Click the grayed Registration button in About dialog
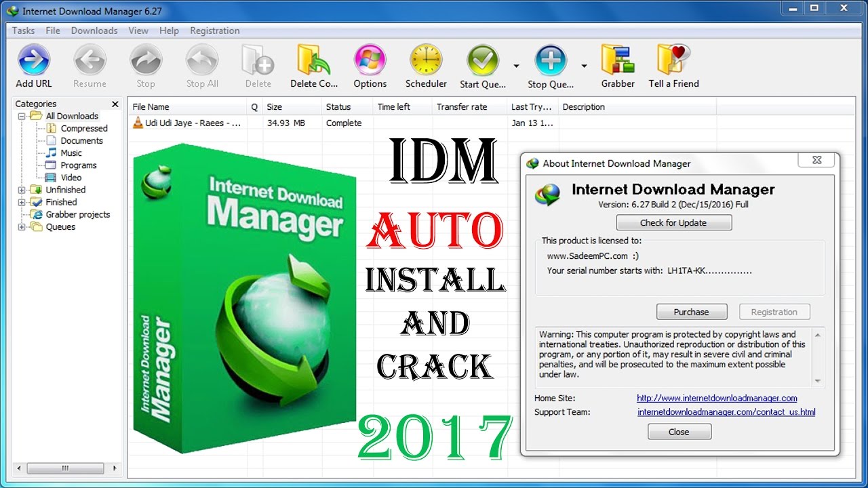The width and height of the screenshot is (868, 488). (774, 312)
